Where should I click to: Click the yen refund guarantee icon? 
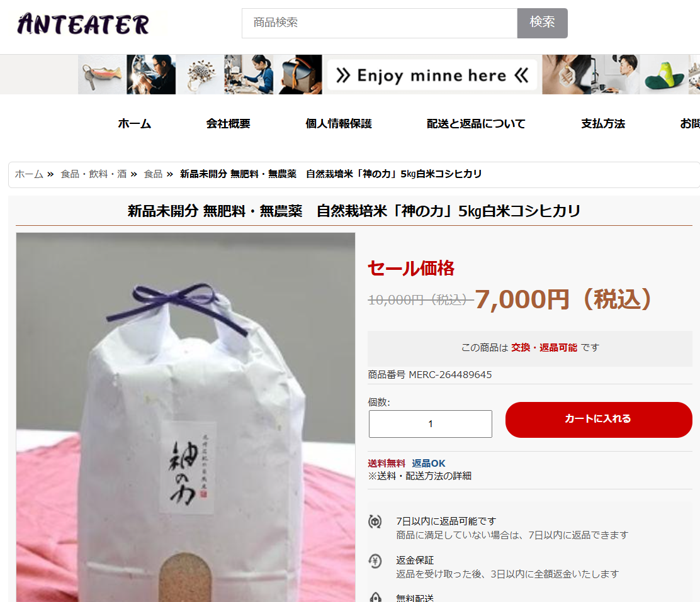coord(375,560)
